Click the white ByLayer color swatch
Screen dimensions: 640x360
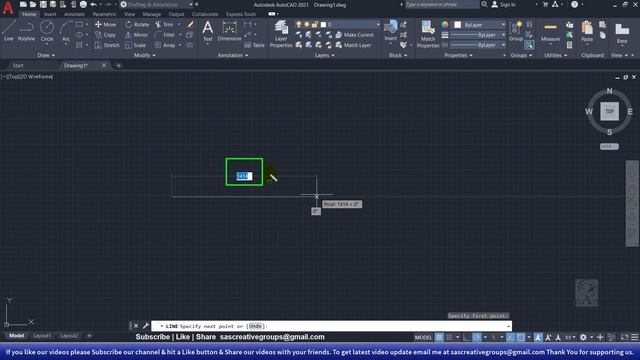[x=458, y=25]
